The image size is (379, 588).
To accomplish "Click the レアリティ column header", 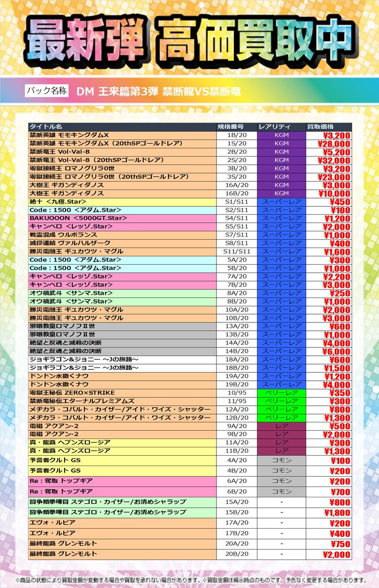I will [282, 126].
